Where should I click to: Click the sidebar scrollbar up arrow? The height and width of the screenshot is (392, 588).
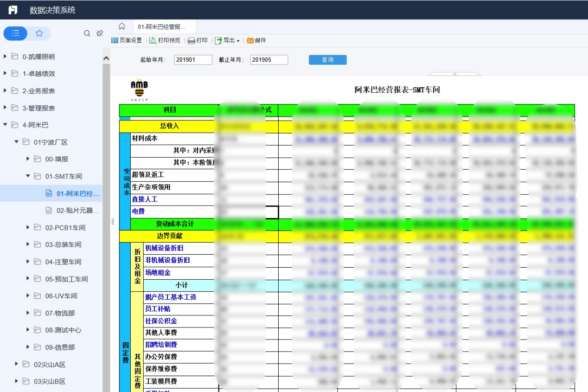(106, 58)
